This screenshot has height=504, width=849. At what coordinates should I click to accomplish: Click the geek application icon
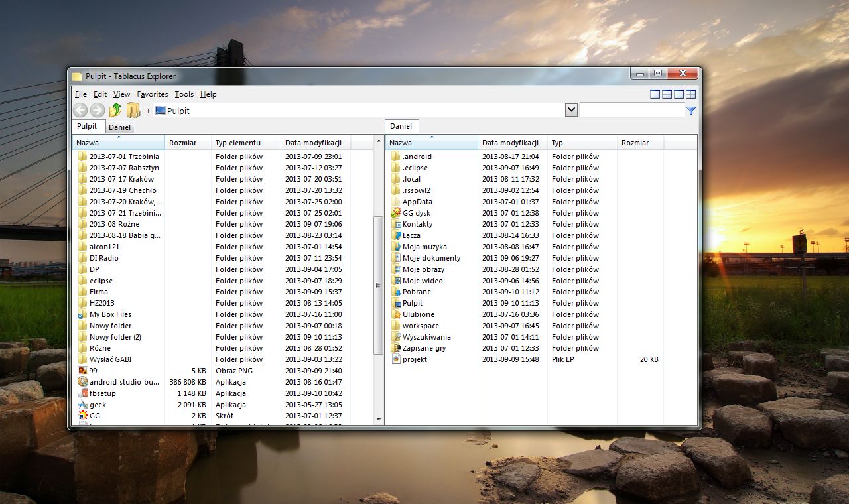click(x=83, y=405)
